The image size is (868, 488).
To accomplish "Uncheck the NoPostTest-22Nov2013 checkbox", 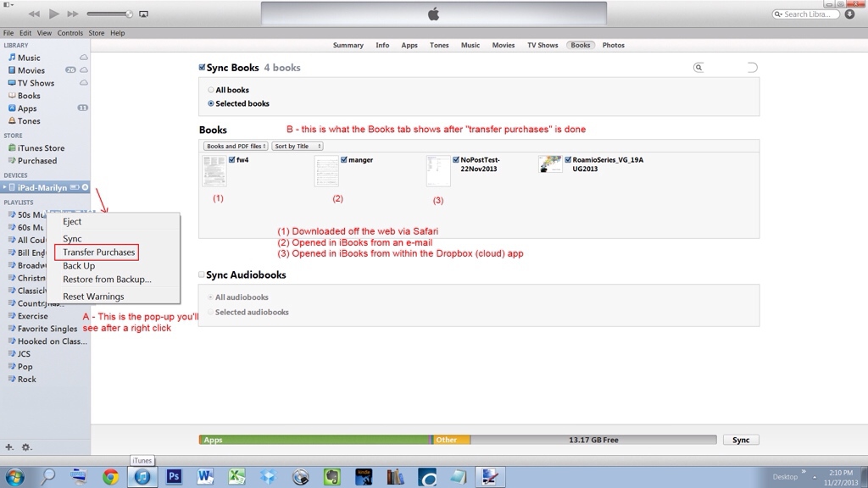I will pyautogui.click(x=456, y=160).
